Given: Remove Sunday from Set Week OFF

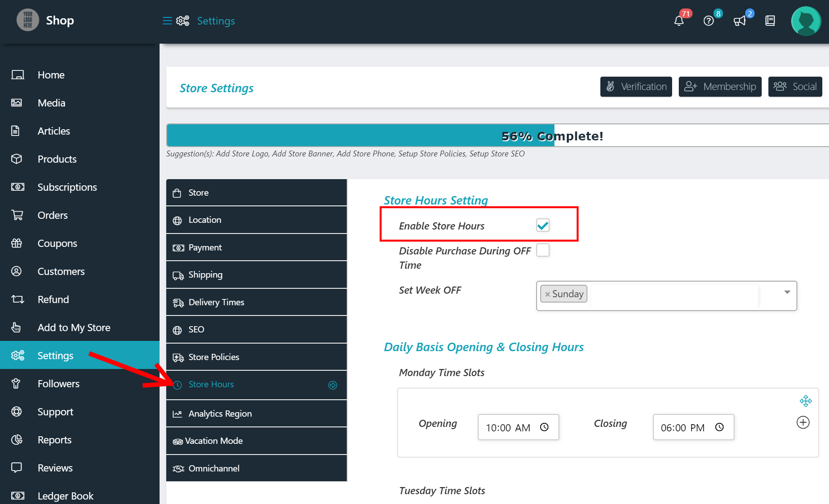Looking at the screenshot, I should (x=547, y=294).
